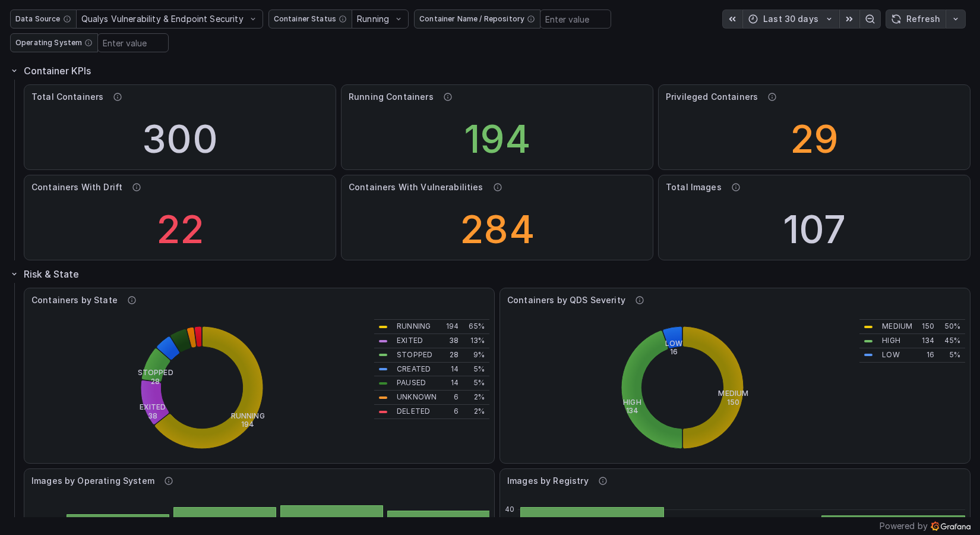Open the Last 30 days time picker
Image resolution: width=980 pixels, height=535 pixels.
pyautogui.click(x=791, y=19)
